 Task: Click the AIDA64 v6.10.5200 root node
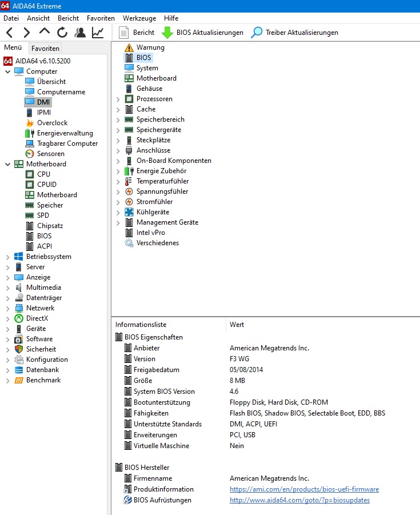tap(37, 61)
